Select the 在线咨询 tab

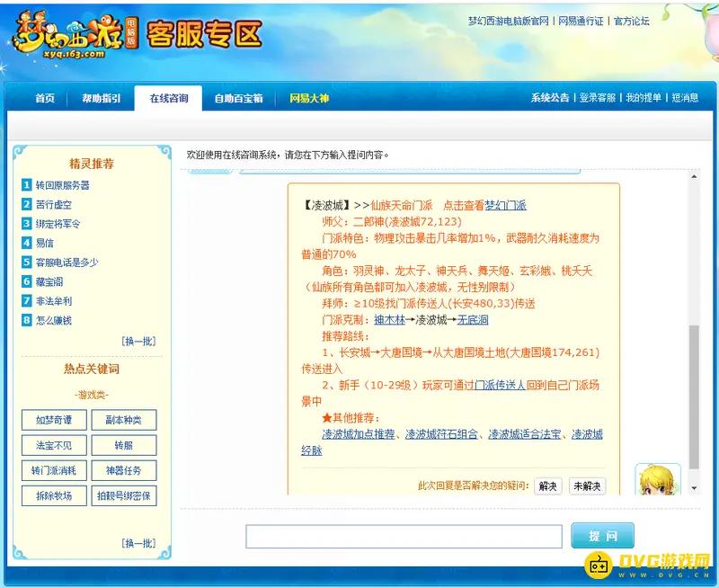169,98
